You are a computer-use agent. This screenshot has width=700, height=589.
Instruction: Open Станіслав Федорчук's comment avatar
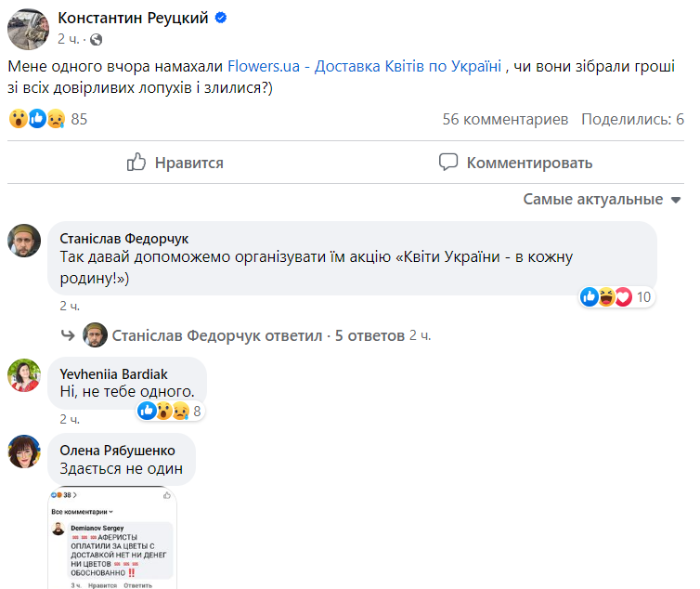(24, 242)
